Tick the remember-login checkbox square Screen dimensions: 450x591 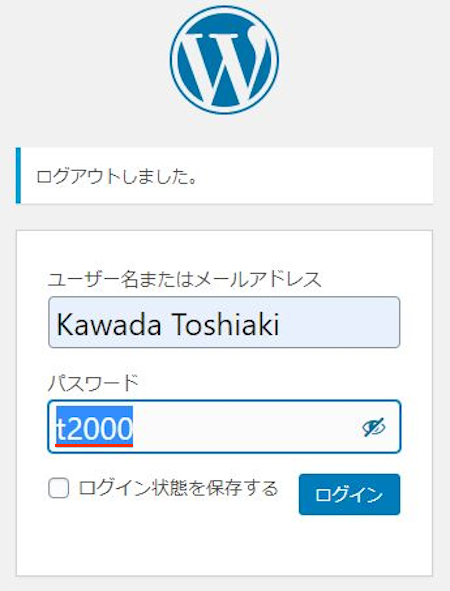point(59,488)
